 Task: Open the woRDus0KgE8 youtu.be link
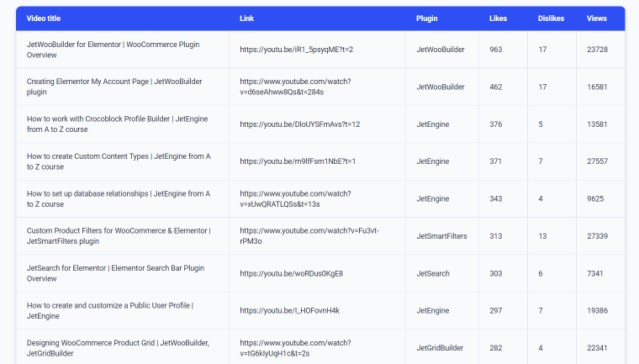pos(292,273)
